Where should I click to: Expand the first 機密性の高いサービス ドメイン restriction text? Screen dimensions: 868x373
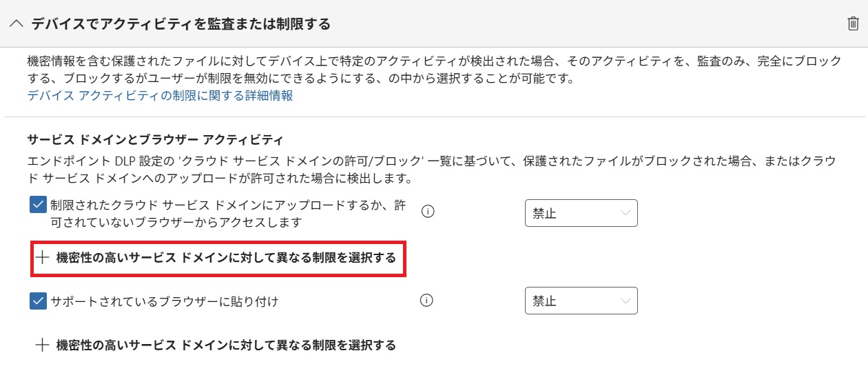226,258
